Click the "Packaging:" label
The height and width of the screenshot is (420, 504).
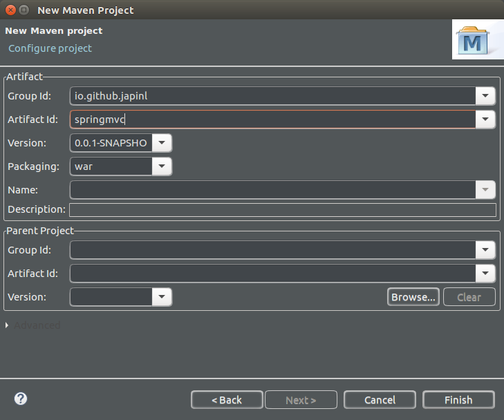click(x=33, y=166)
